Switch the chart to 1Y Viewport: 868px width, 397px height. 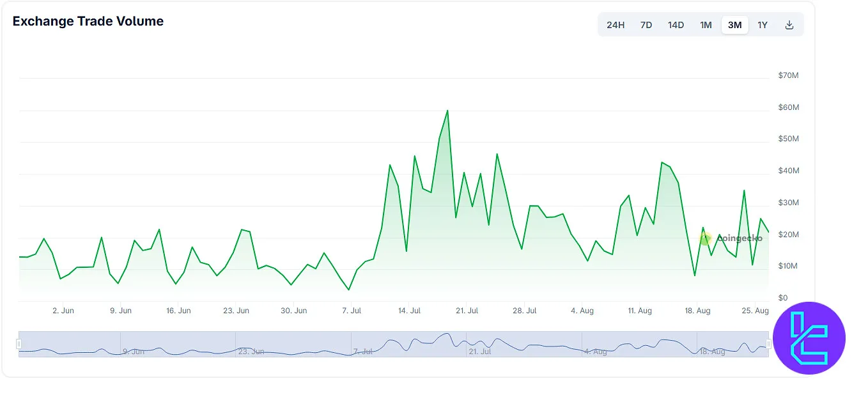tap(763, 25)
